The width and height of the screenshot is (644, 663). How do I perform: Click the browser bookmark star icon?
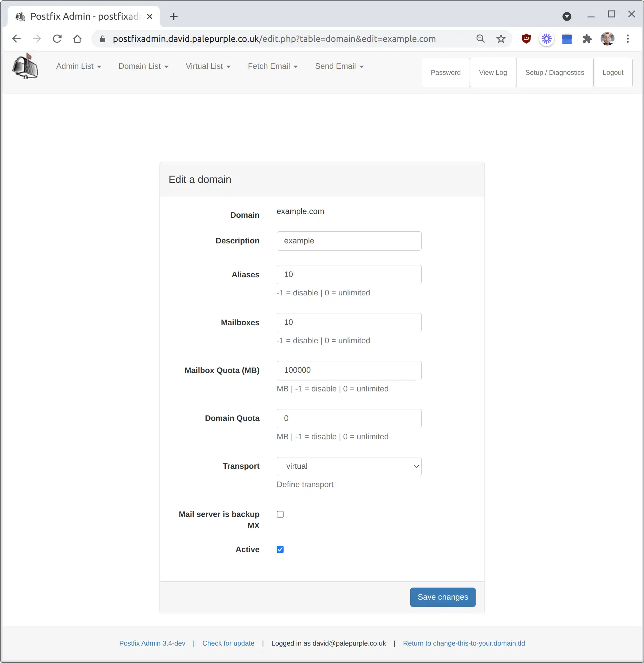tap(501, 38)
